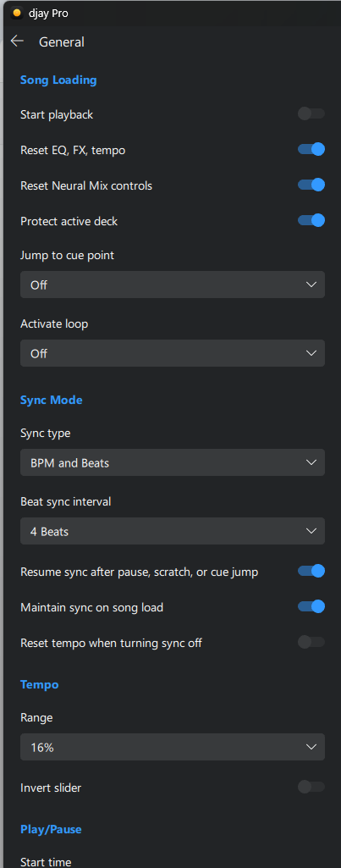Image resolution: width=341 pixels, height=868 pixels.
Task: Disable Reset Neural Mix controls switch
Action: click(x=311, y=185)
